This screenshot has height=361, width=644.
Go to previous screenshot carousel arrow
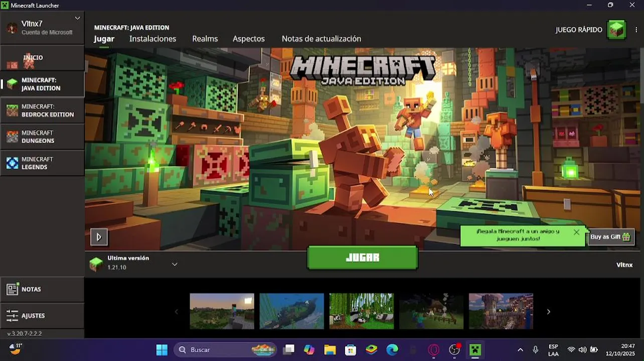coord(176,312)
